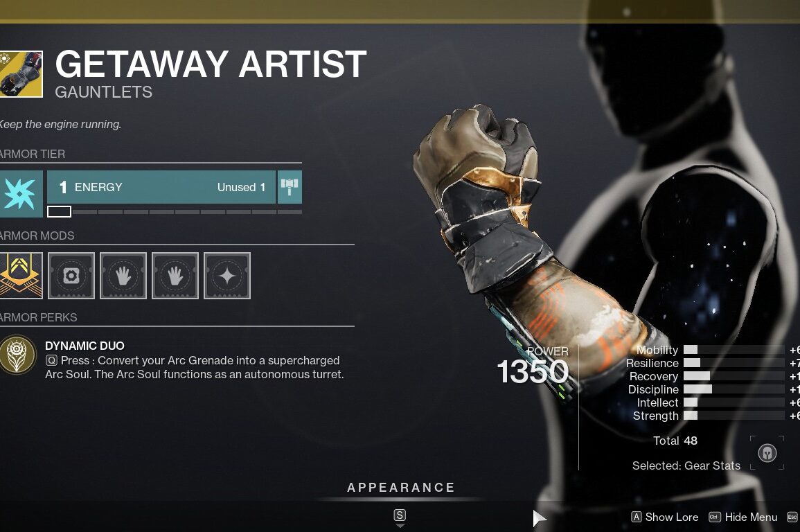Click the Mobility stat bar
800x532 pixels.
click(x=734, y=350)
